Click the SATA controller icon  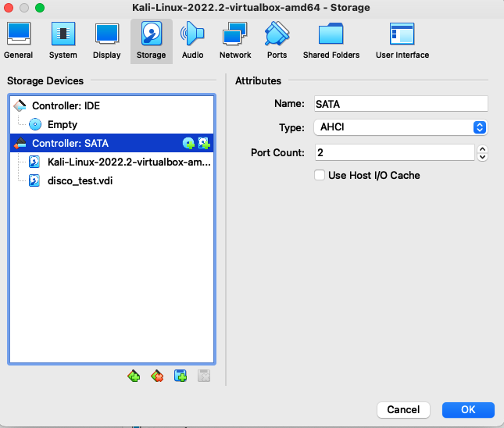click(x=20, y=143)
